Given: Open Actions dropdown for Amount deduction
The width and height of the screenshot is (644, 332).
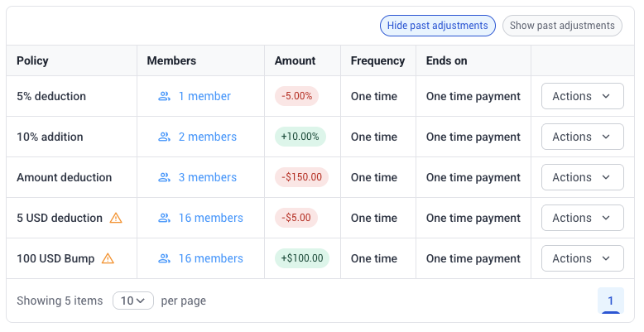Looking at the screenshot, I should click(583, 177).
